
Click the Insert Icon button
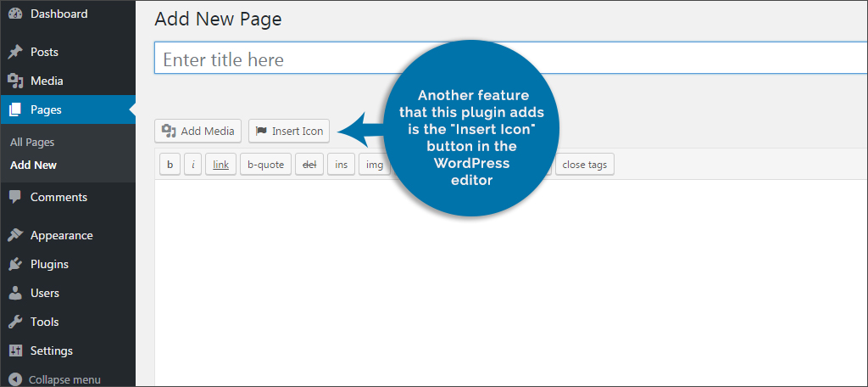click(x=289, y=132)
